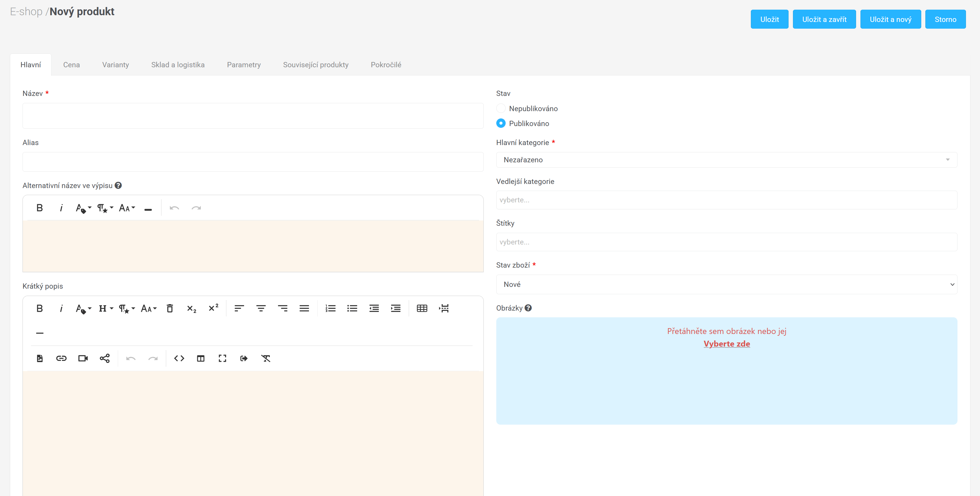Select the Nepublikováno radio button
The height and width of the screenshot is (496, 980).
(x=501, y=108)
